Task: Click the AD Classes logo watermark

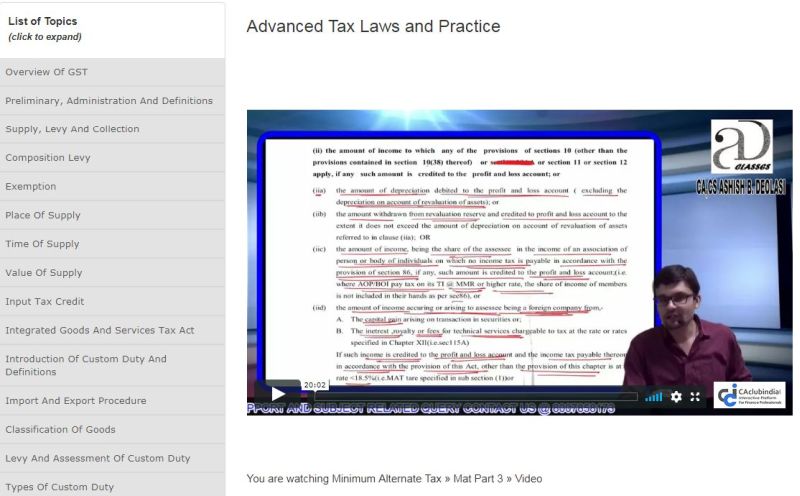Action: [742, 148]
